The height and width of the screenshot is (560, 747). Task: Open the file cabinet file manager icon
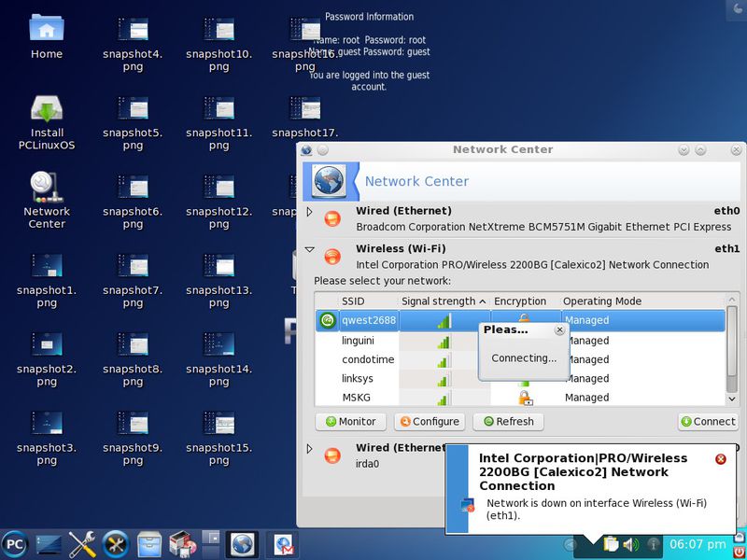[148, 544]
